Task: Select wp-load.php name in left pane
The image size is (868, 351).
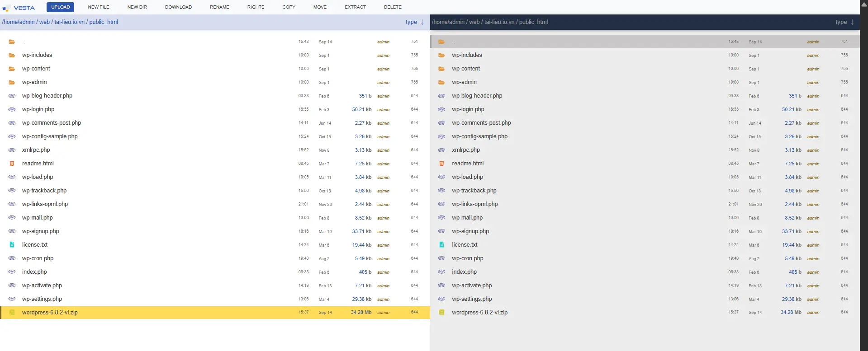Action: tap(38, 177)
